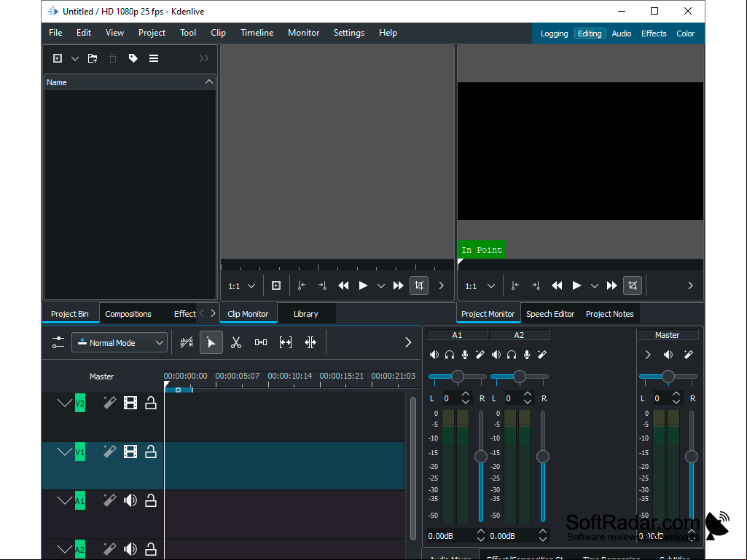This screenshot has width=747, height=560.
Task: Collapse track A1 with its chevron
Action: [x=64, y=500]
